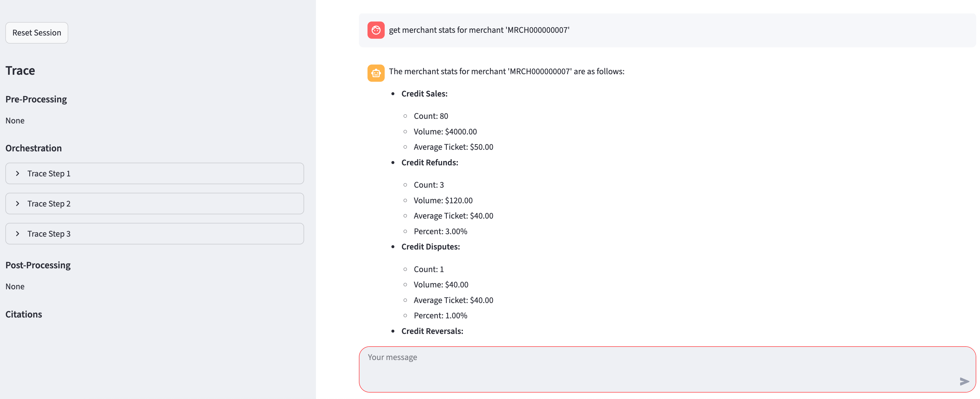Click 'Average Ticket: $50.00' text
This screenshot has width=980, height=399.
click(453, 147)
